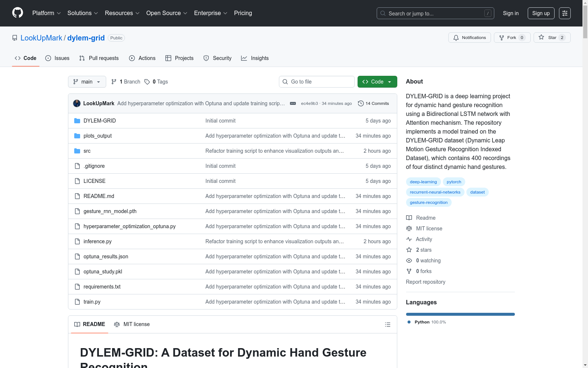Open the README outline list icon
Screen dimensions: 588x368
[x=387, y=325]
